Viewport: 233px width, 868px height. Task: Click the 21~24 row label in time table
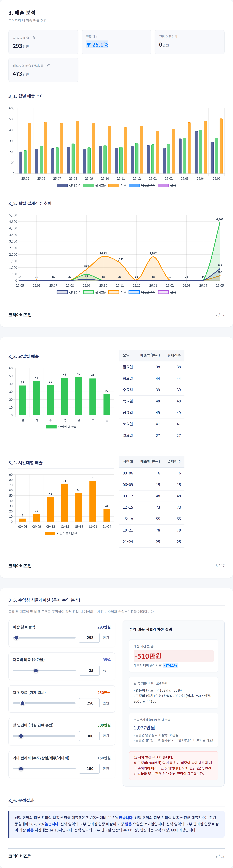tap(128, 542)
